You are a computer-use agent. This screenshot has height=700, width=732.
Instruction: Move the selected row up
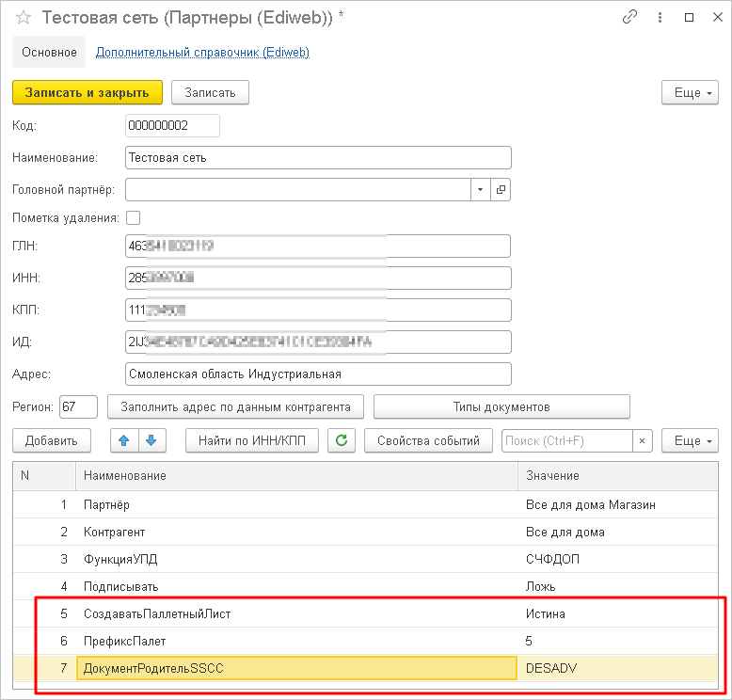pyautogui.click(x=123, y=440)
